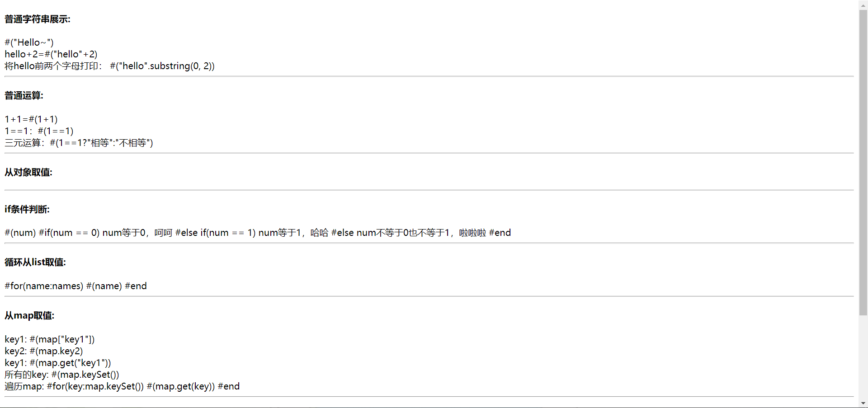Viewport: 868px width, 408px height.
Task: Click the #for(name:names) loop line
Action: coord(75,286)
